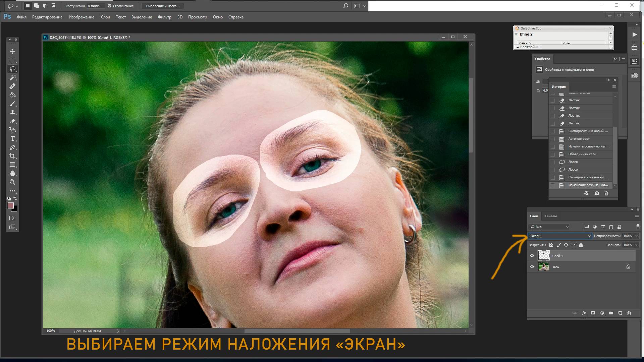Hide the Слой 1 layer visibility eye
This screenshot has width=644, height=362.
click(x=532, y=255)
